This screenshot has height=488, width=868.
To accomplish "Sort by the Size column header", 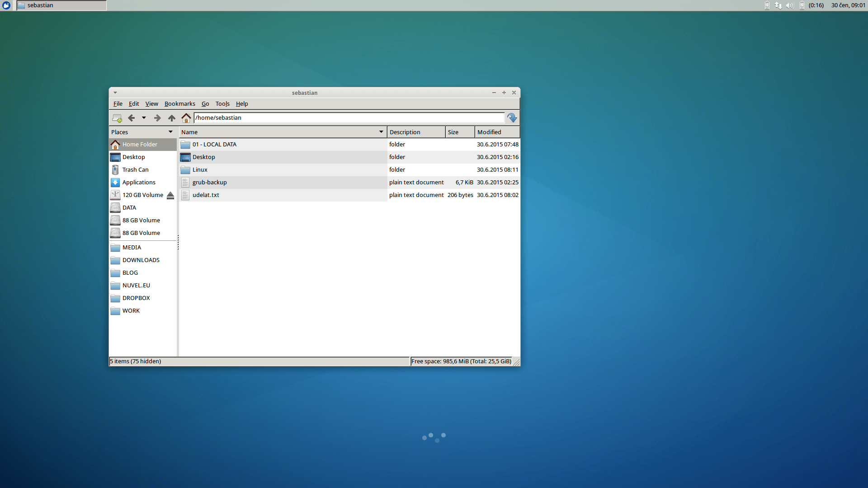I will [x=460, y=132].
